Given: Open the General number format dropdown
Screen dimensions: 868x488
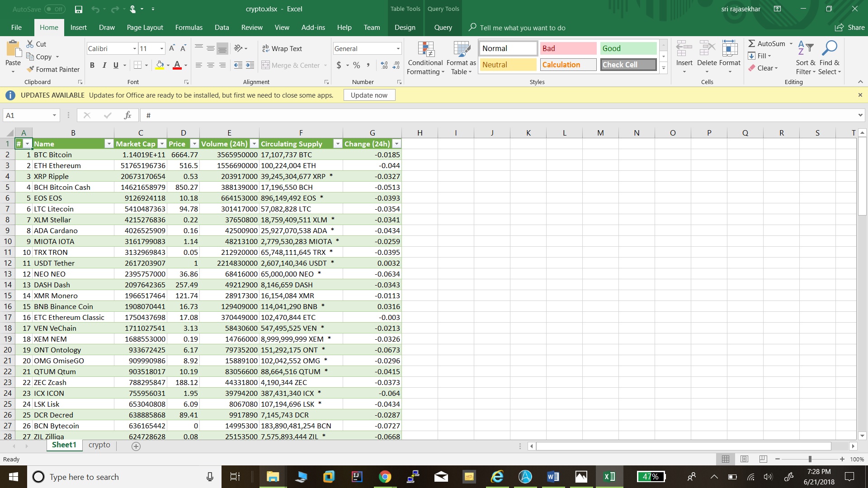Looking at the screenshot, I should coord(398,48).
